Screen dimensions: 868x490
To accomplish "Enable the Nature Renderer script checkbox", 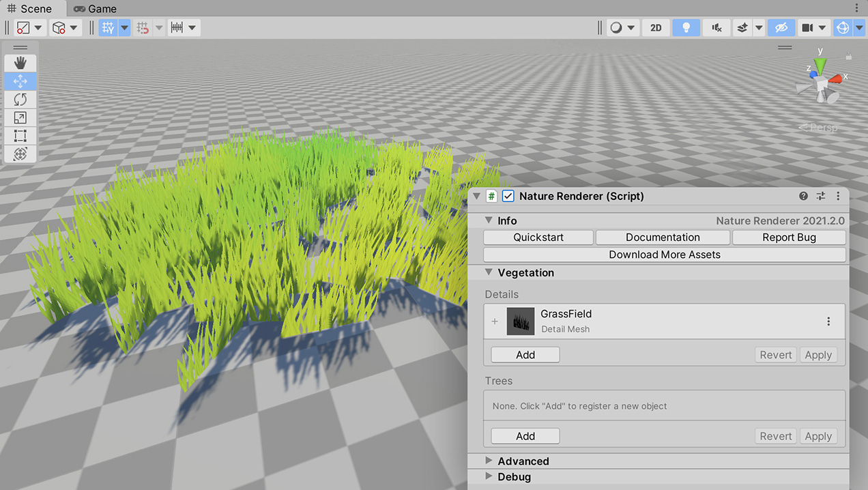I will 508,196.
